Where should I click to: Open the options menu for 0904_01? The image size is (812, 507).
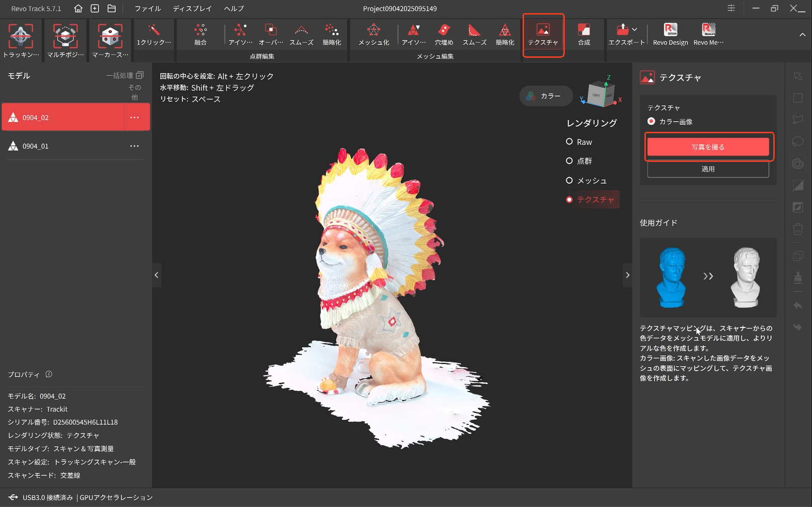coord(134,146)
